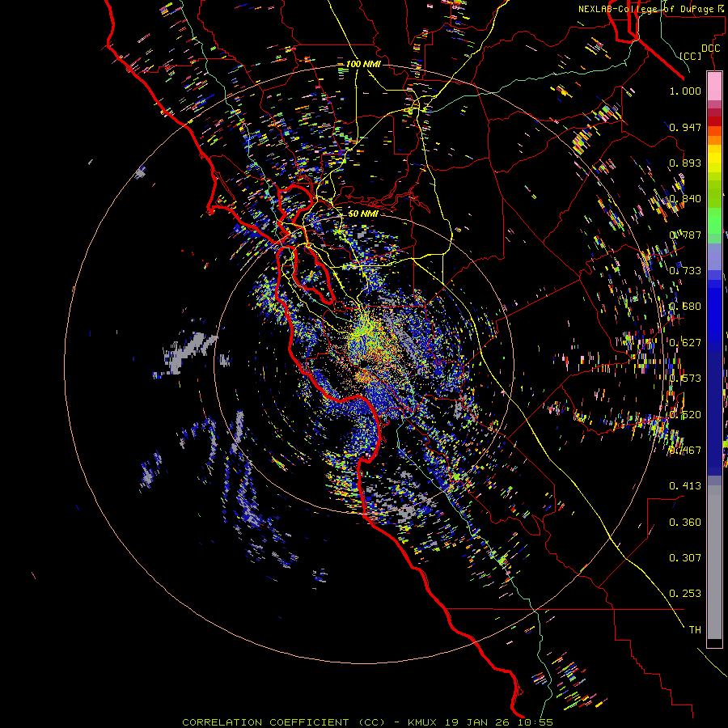Click the 50 NMI range ring label

pos(363,214)
